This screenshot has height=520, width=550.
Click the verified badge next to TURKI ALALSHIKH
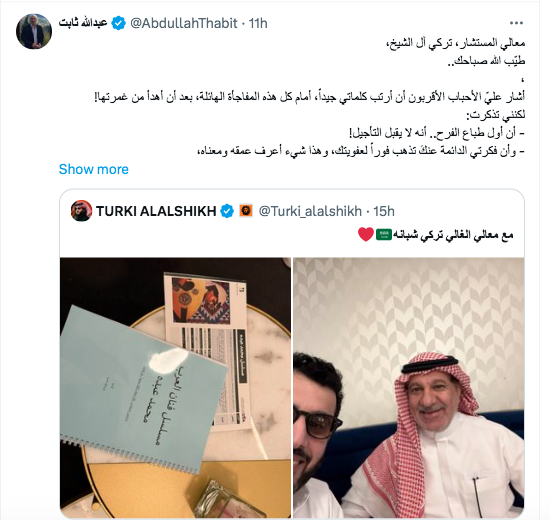point(227,211)
